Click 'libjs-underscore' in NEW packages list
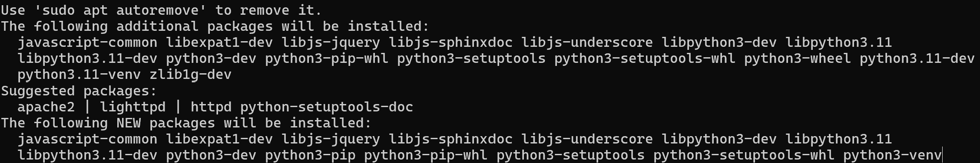 (587, 139)
